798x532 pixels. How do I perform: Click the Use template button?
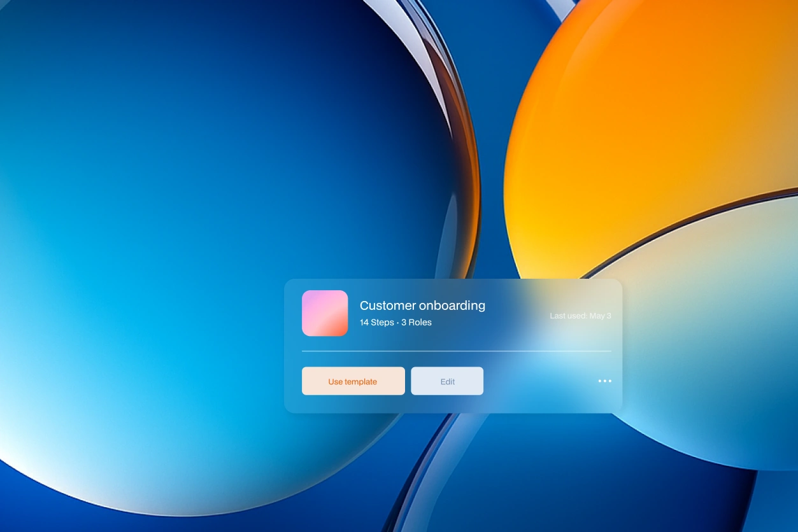[353, 381]
